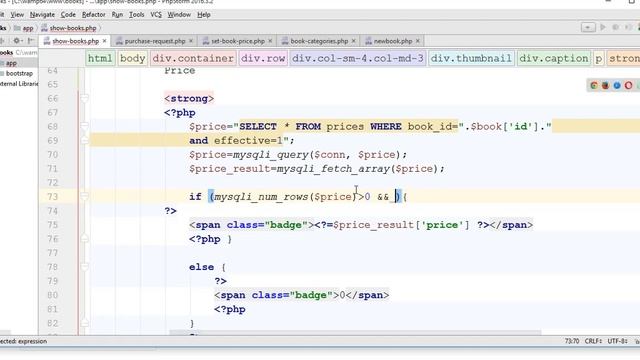The image size is (640, 360).
Task: Select the app folder in project tree
Action: (x=11, y=63)
